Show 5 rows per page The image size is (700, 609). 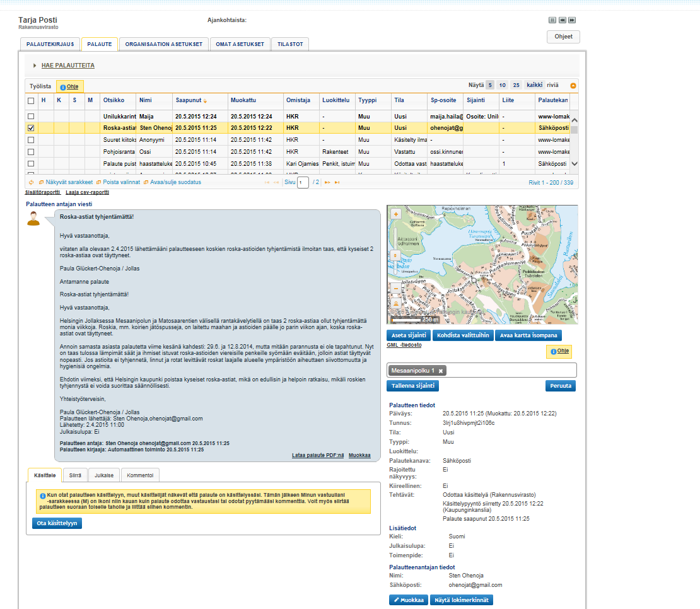490,85
